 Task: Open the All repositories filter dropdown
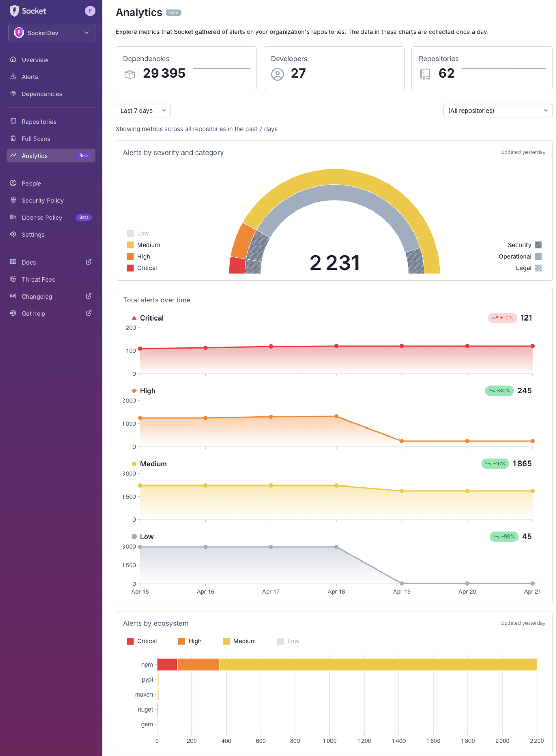497,110
